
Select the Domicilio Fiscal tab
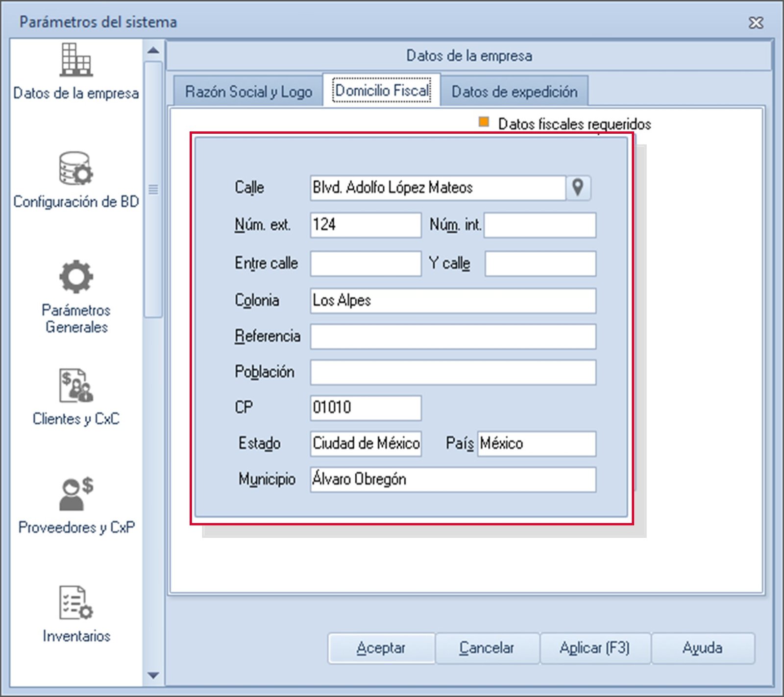click(382, 90)
